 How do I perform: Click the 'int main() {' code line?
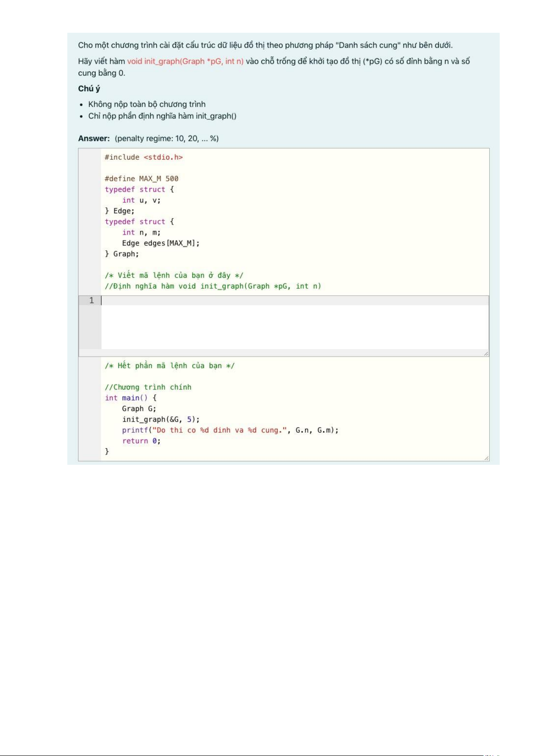point(131,398)
